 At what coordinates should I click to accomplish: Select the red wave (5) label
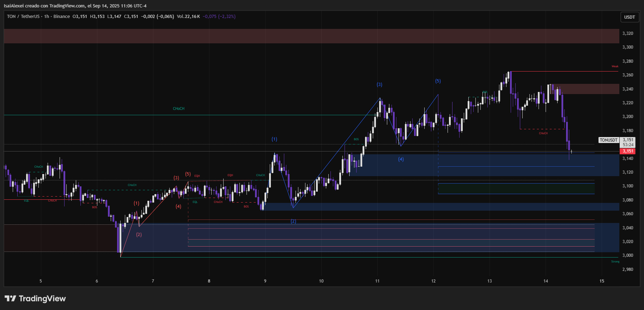coord(188,174)
